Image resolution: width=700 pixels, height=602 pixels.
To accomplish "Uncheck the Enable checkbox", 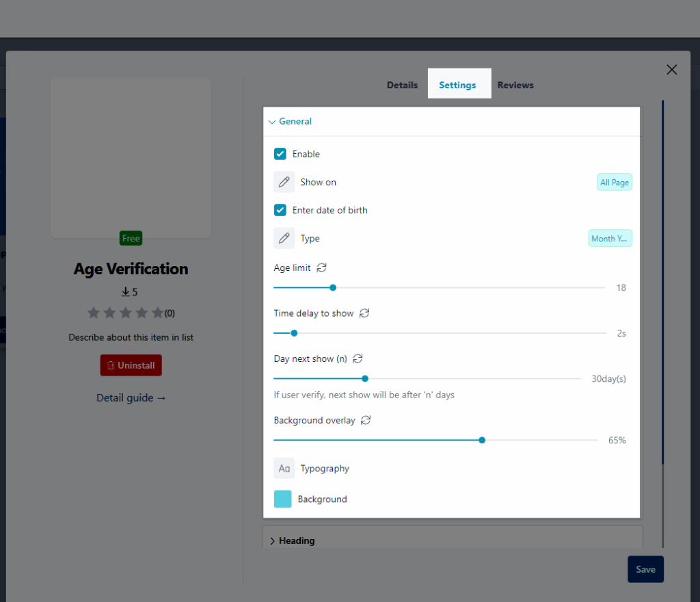I will (280, 154).
